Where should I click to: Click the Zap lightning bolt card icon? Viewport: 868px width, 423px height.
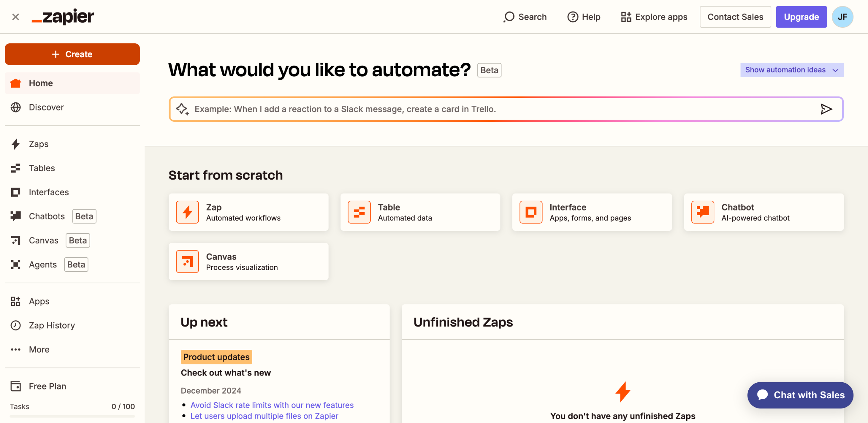(187, 212)
